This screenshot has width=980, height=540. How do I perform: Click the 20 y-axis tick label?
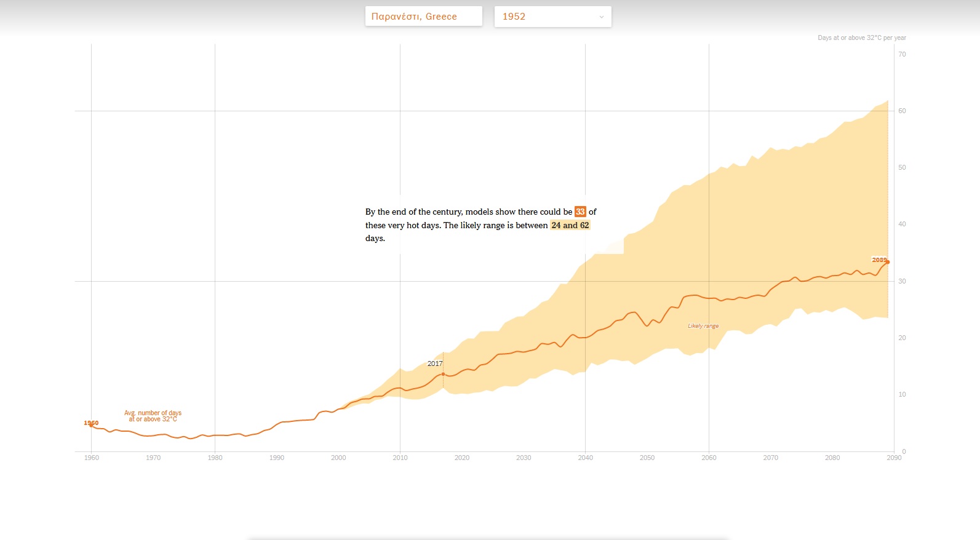click(902, 338)
